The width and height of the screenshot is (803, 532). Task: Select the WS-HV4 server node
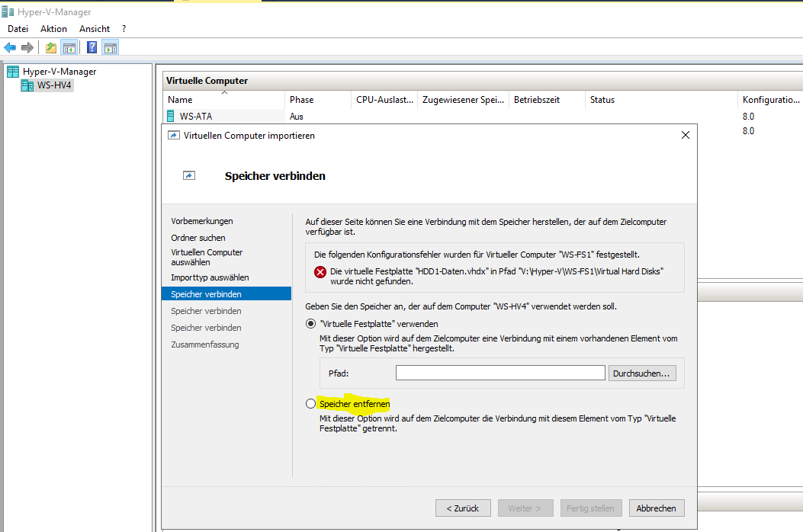(54, 85)
